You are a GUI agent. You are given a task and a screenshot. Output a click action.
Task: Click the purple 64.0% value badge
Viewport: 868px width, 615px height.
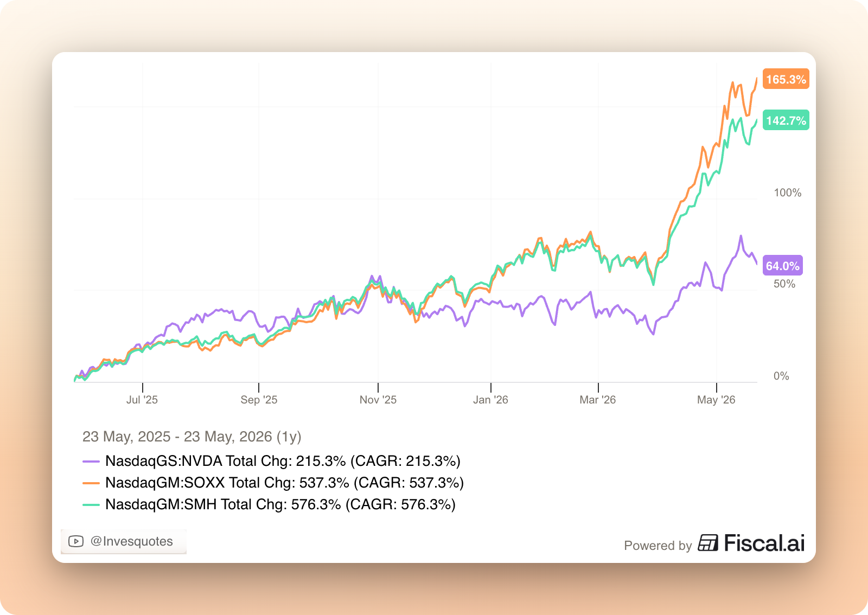[782, 266]
